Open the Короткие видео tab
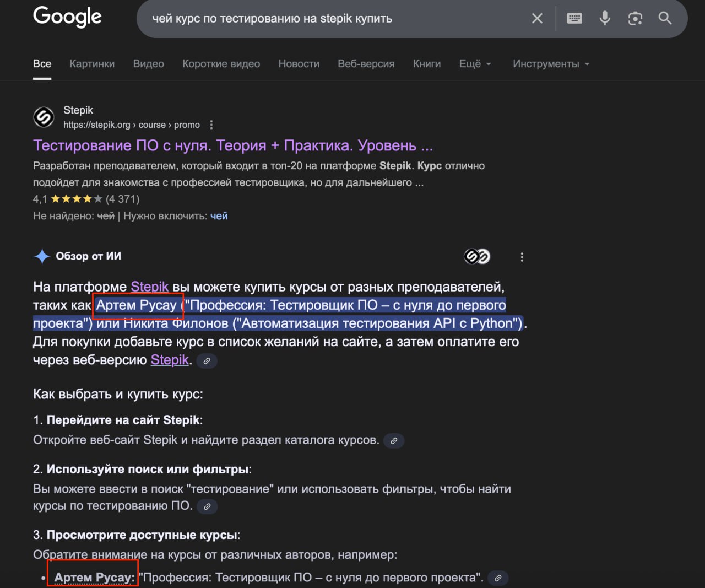The height and width of the screenshot is (588, 705). [x=221, y=64]
